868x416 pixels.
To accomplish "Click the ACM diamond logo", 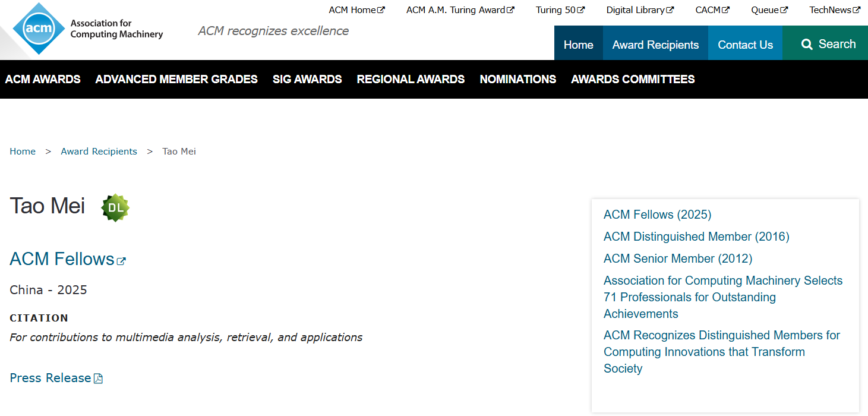I will point(39,29).
